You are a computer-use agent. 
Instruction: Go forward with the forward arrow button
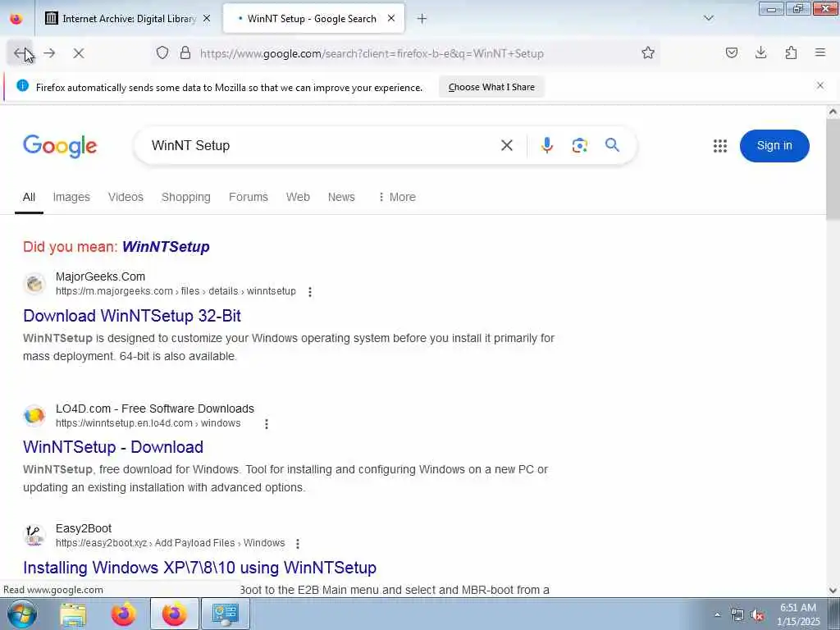(49, 53)
